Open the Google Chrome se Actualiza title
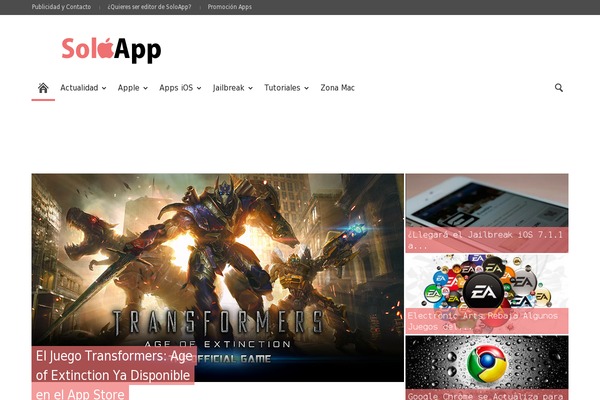 pyautogui.click(x=486, y=395)
